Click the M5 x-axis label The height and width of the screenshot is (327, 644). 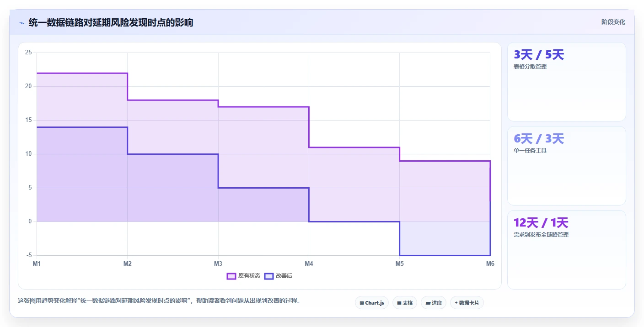click(399, 264)
